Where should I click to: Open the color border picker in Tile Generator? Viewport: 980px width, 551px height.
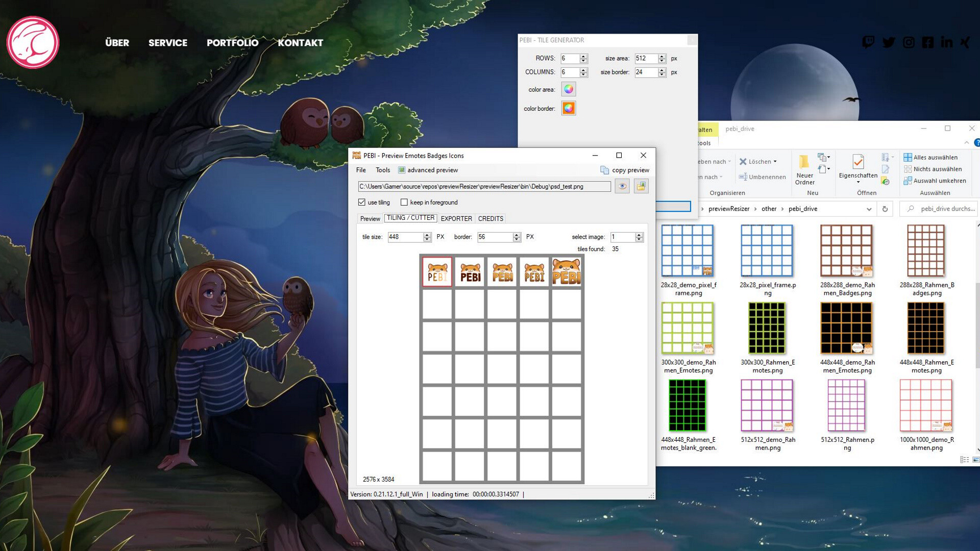coord(568,108)
